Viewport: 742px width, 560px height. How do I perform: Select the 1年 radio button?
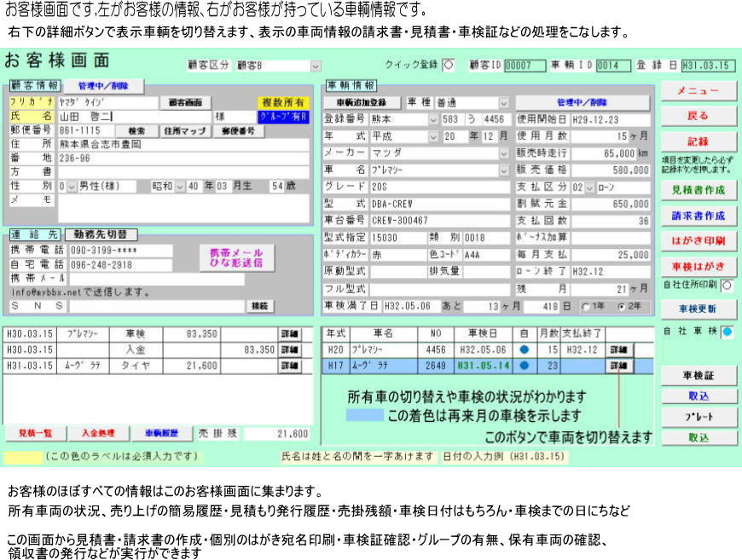coord(586,307)
